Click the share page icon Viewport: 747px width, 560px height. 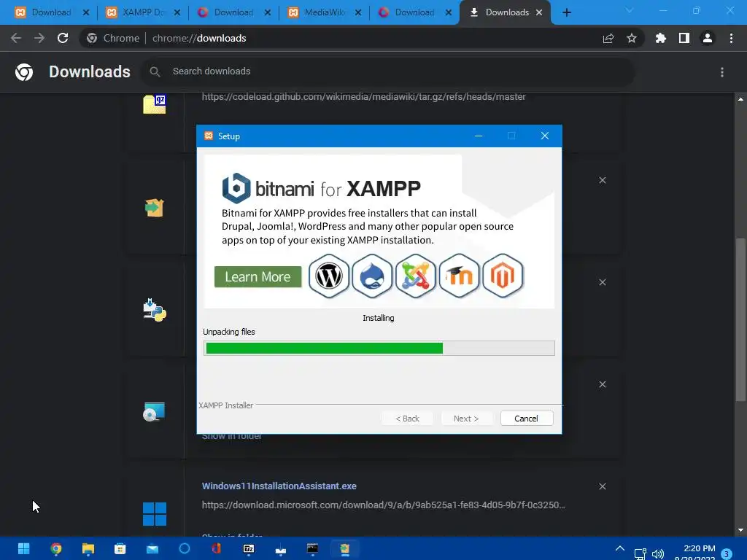pos(608,38)
